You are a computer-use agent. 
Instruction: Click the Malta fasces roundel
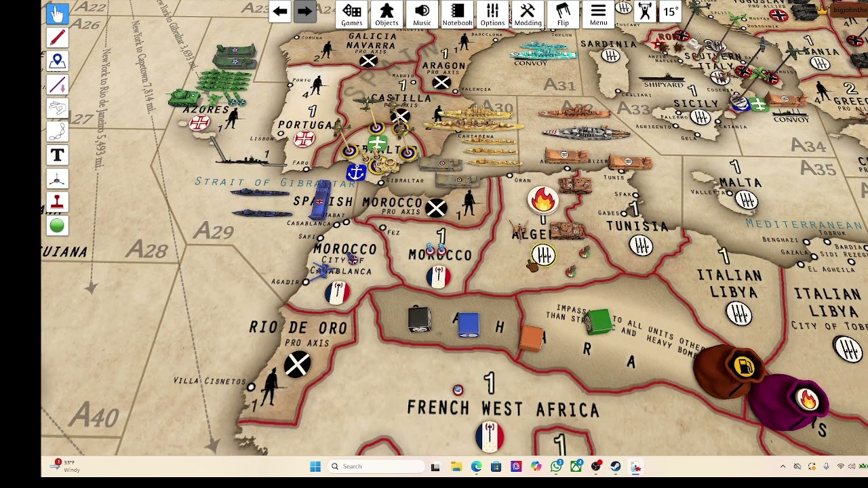[747, 199]
